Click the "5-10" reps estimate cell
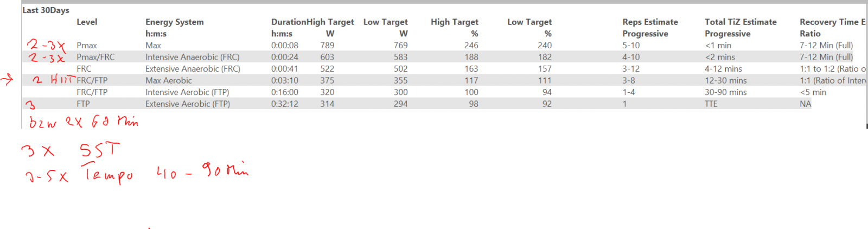This screenshot has width=868, height=229. coord(631,46)
